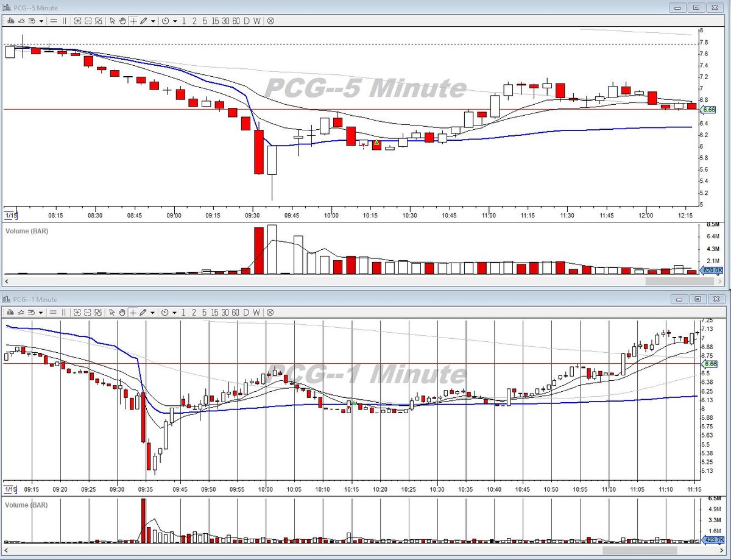Expand clock dropdown arrow in 1 Minute toolbar

(175, 312)
